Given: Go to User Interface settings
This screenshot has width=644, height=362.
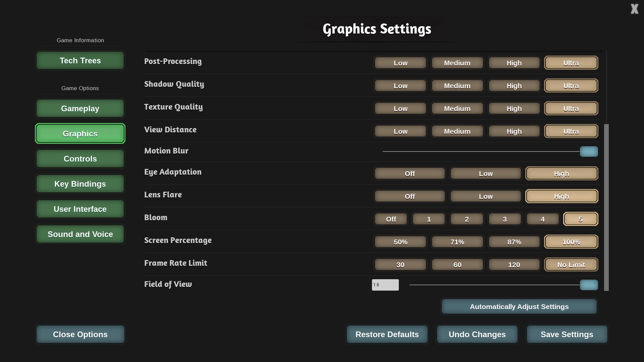Looking at the screenshot, I should pos(80,209).
